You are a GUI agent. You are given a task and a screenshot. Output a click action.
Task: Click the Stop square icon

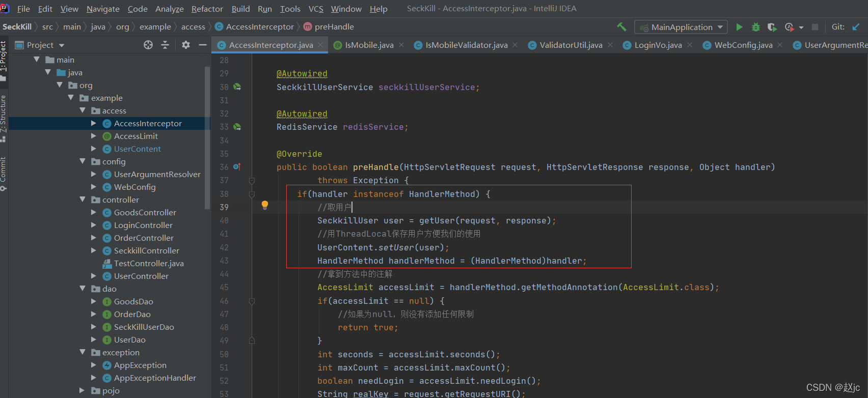[x=815, y=27]
